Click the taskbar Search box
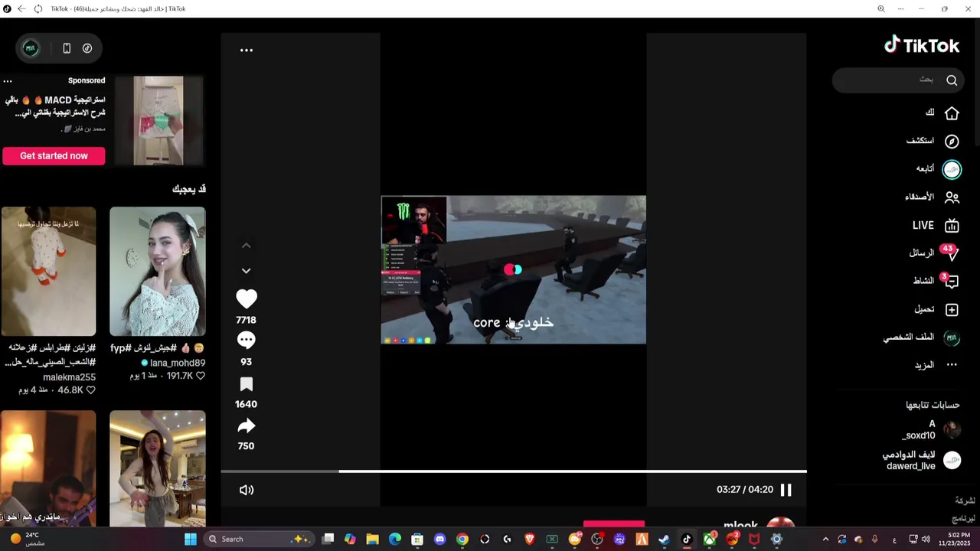 (x=258, y=540)
